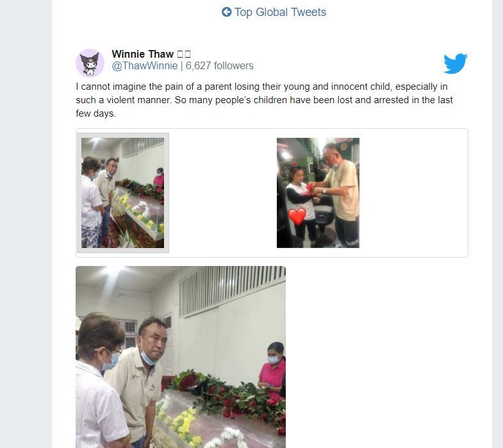Open Winnie Thaw's Kuromi profile avatar
Image resolution: width=503 pixels, height=448 pixels.
[90, 63]
